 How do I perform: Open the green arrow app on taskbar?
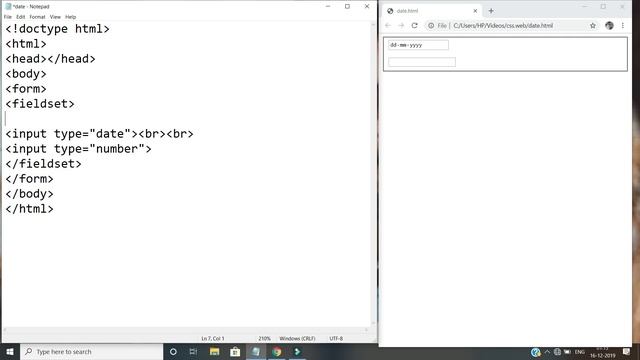click(x=298, y=351)
